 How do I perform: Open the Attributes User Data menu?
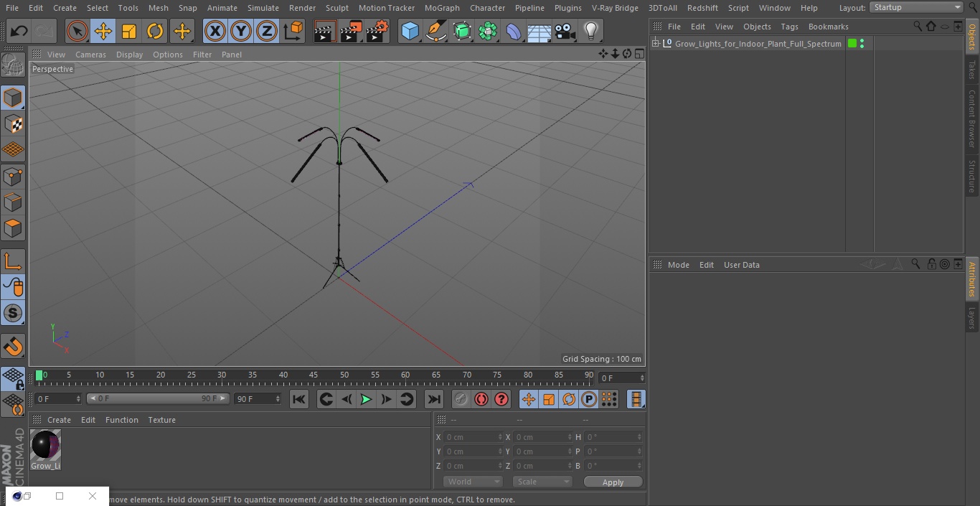coord(741,265)
